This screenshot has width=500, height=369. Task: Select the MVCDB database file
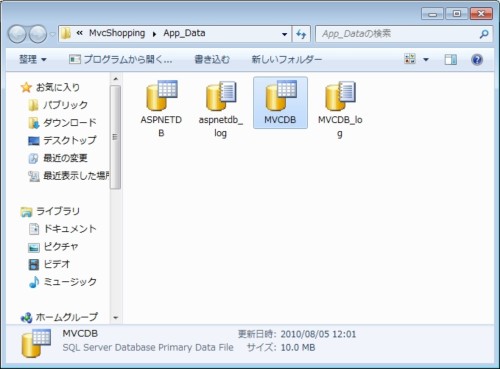point(280,103)
